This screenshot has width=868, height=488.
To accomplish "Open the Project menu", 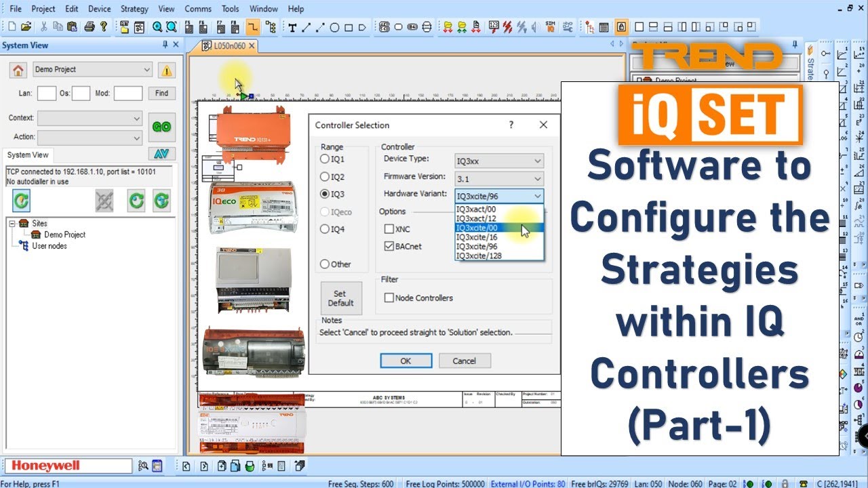I will (x=43, y=9).
